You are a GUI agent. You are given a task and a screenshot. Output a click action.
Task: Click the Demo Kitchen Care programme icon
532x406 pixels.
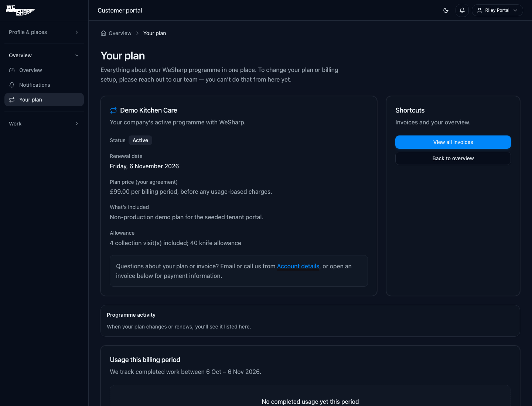click(113, 110)
